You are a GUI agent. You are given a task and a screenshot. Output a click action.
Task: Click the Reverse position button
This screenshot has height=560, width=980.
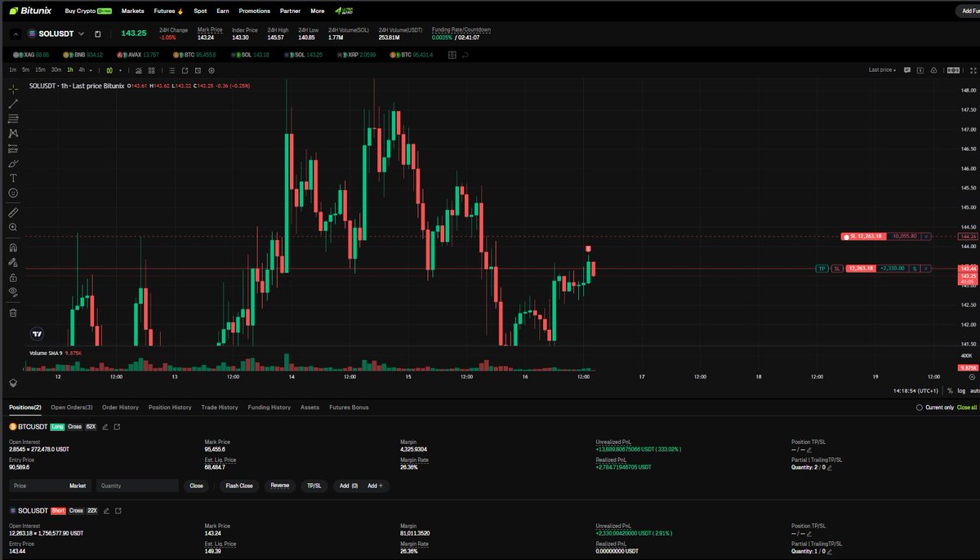[x=279, y=486]
